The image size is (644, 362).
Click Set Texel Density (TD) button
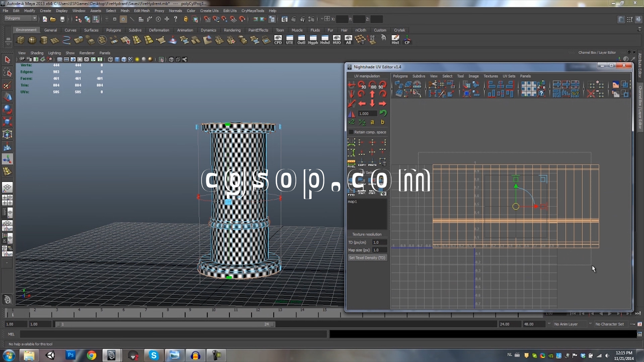tap(367, 258)
